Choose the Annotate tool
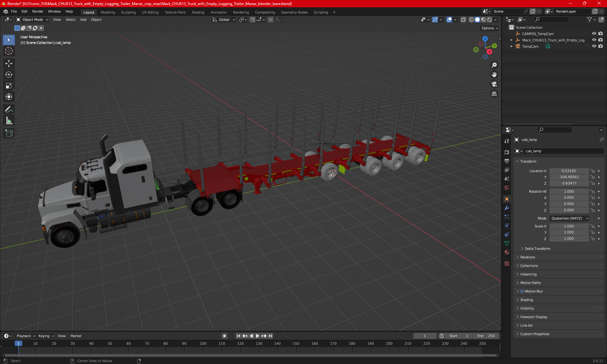 [x=9, y=109]
